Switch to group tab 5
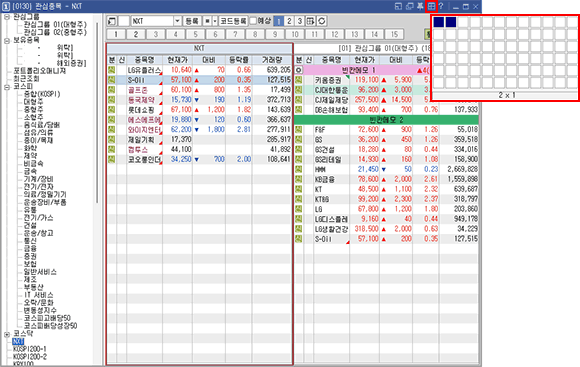The height and width of the screenshot is (367, 580). click(x=195, y=34)
